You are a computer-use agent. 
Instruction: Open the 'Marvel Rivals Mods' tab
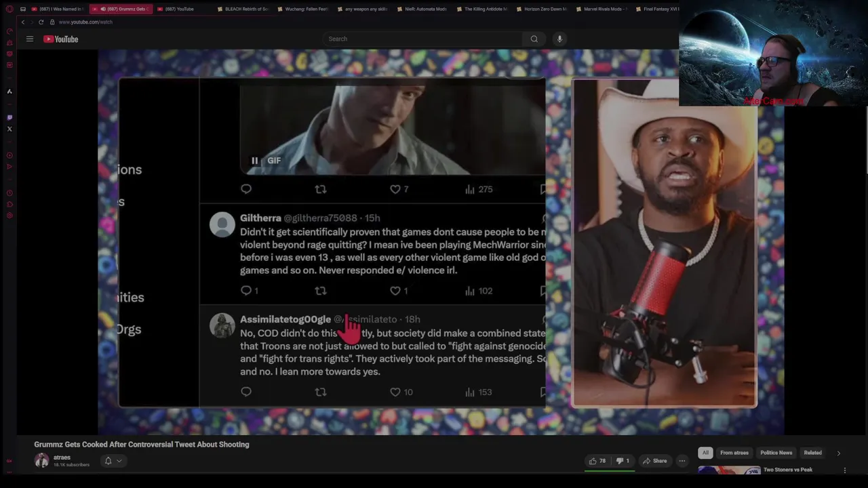(601, 9)
